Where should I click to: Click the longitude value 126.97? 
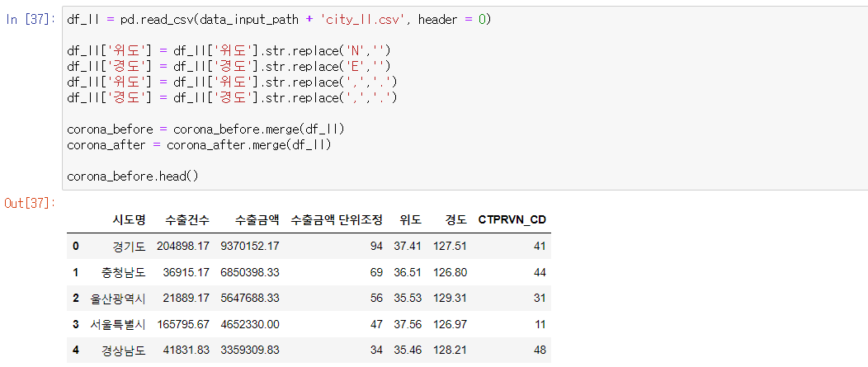[x=450, y=324]
